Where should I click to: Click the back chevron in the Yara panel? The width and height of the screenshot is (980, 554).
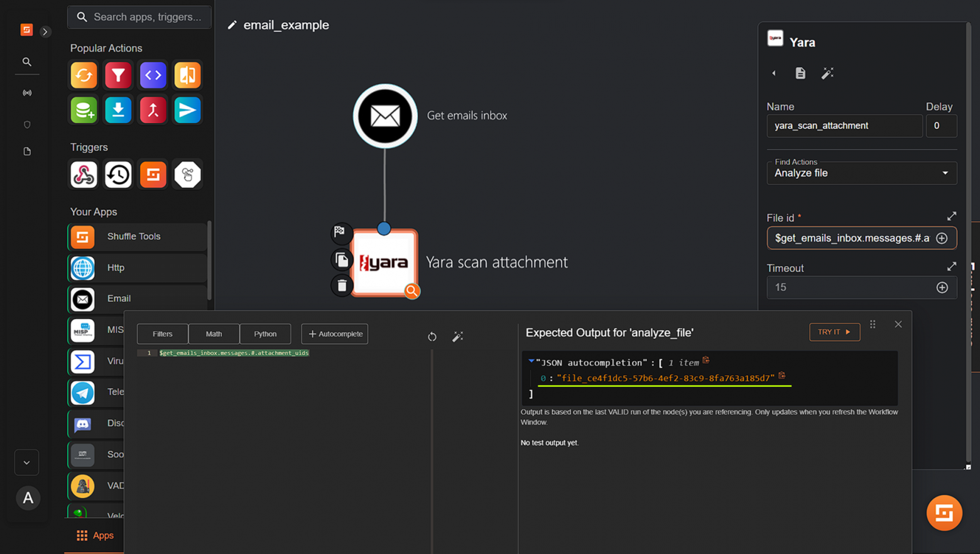[x=773, y=73]
